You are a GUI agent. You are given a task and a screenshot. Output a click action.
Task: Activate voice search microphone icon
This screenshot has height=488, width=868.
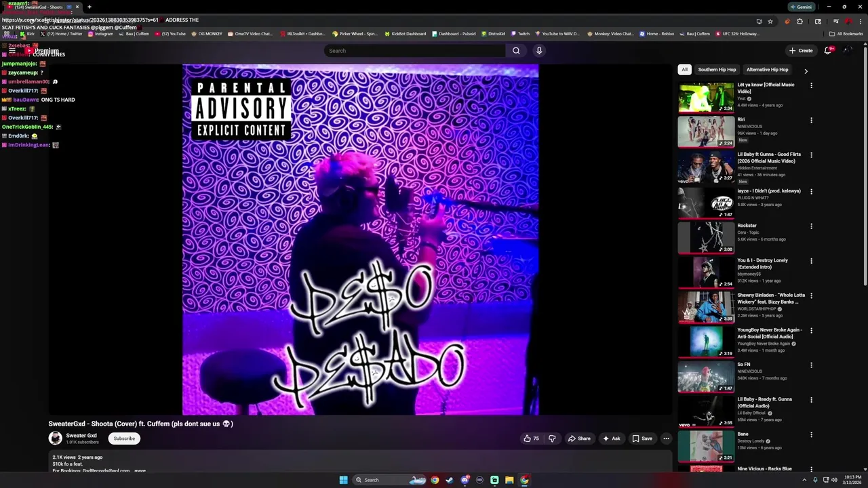[539, 50]
